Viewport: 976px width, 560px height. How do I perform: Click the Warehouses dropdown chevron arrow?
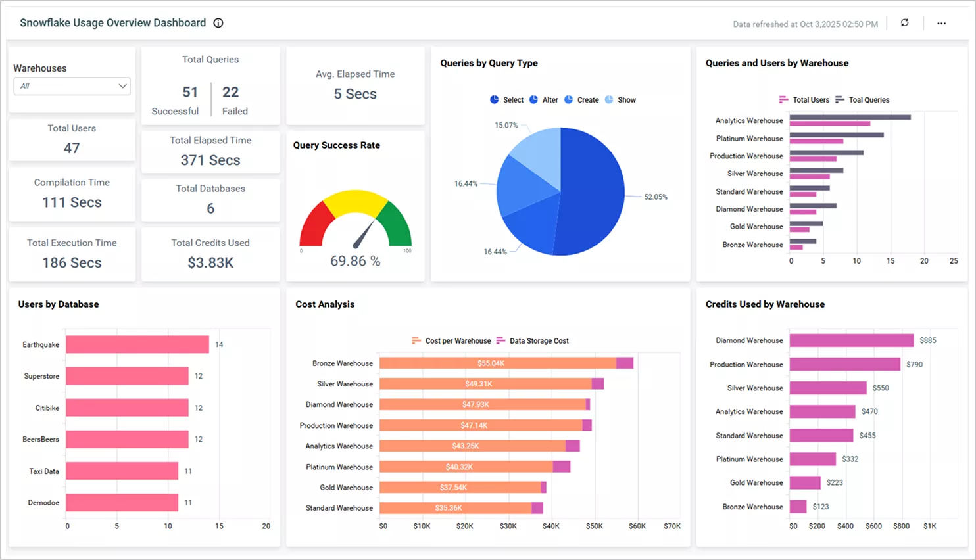coord(122,86)
